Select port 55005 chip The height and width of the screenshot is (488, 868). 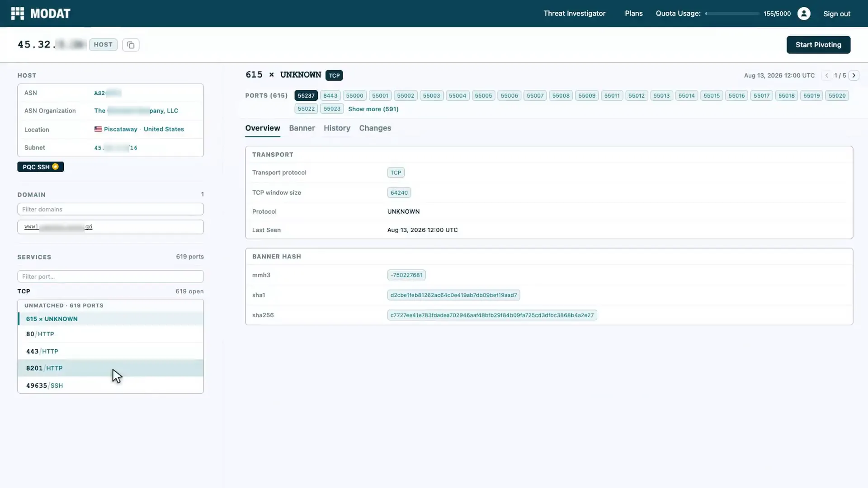pos(483,95)
